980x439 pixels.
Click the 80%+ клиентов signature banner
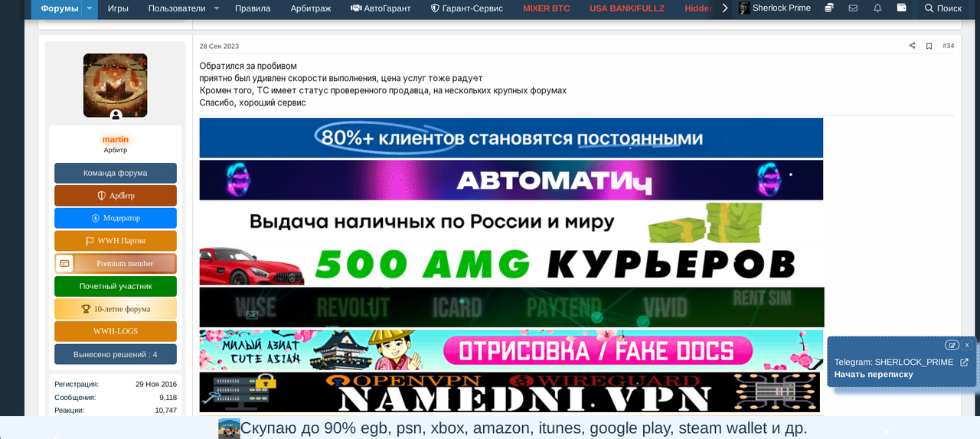click(x=511, y=138)
